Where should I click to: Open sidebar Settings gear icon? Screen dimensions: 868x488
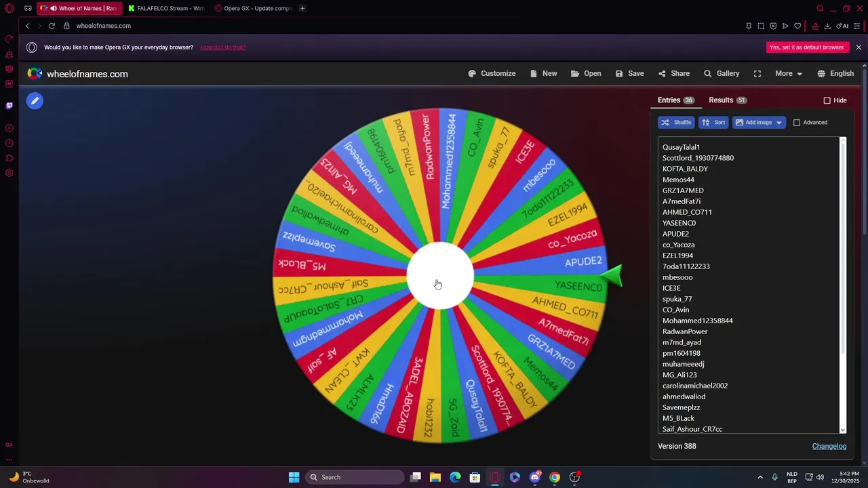point(9,173)
